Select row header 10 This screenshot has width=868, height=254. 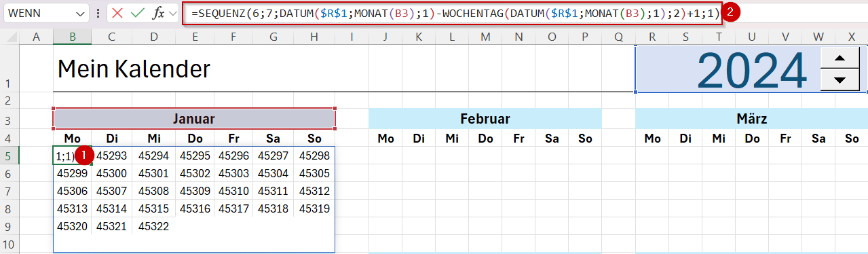tap(10, 244)
